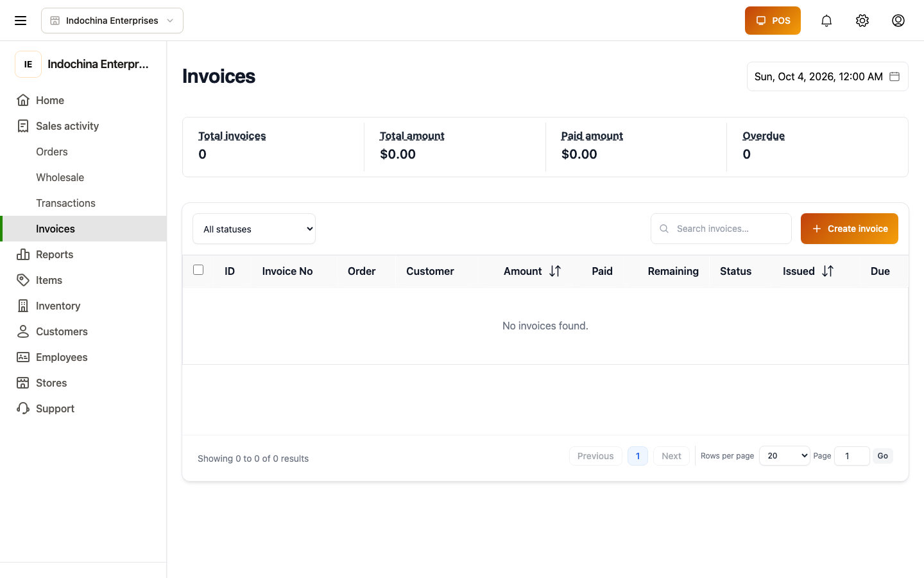Open the Indochina Enterprises store switcher
The image size is (924, 578).
[x=112, y=21]
